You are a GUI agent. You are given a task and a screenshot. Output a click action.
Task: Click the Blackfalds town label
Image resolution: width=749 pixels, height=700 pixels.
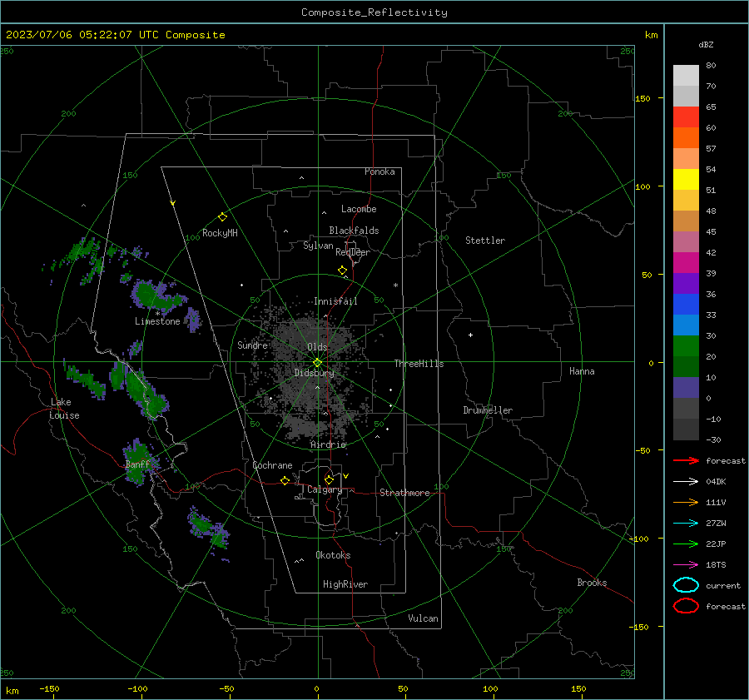point(354,231)
